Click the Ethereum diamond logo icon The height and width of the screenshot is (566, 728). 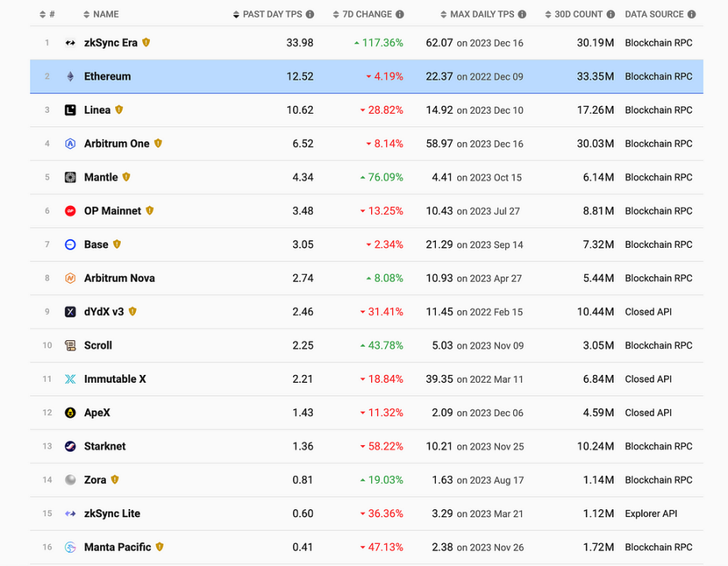tap(70, 77)
